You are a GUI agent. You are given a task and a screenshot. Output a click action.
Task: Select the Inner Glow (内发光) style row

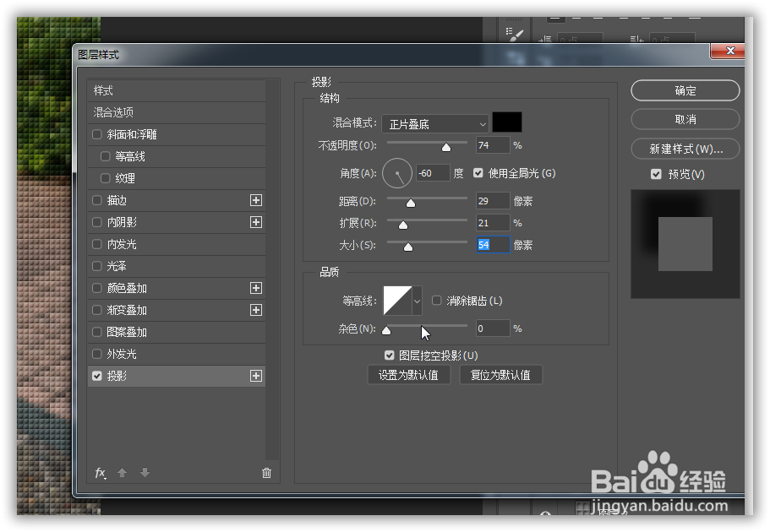coord(177,244)
